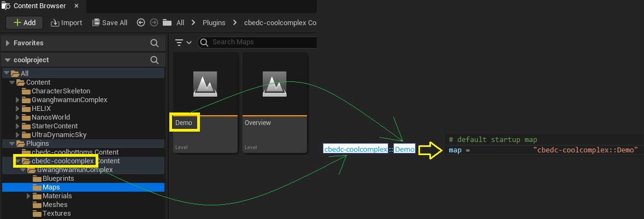Open the filter options dropdown
Screen dimensions: 644x219
183,43
